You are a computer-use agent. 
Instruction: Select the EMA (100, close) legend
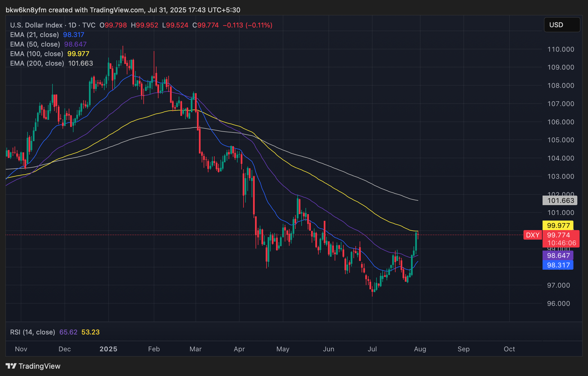(36, 54)
